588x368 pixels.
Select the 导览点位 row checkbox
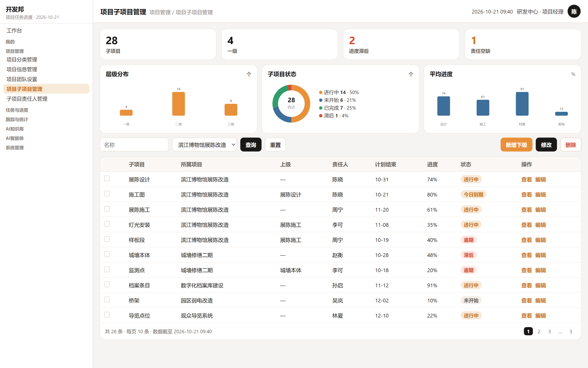point(107,315)
